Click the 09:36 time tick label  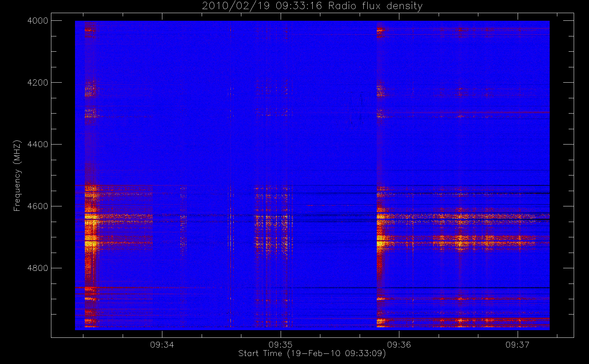click(x=399, y=345)
